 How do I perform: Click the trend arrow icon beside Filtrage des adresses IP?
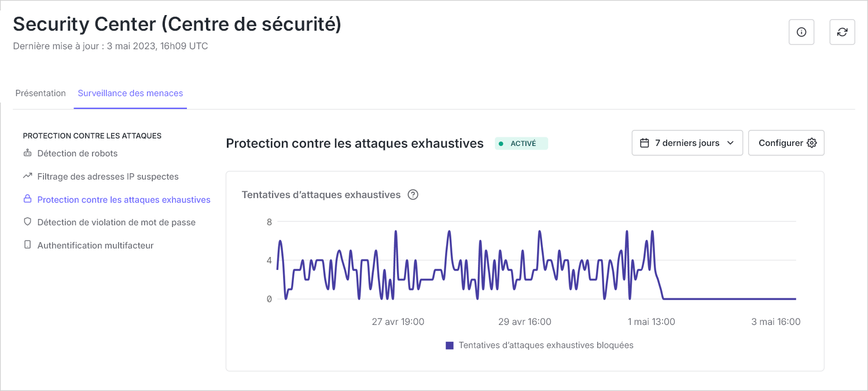coord(27,176)
